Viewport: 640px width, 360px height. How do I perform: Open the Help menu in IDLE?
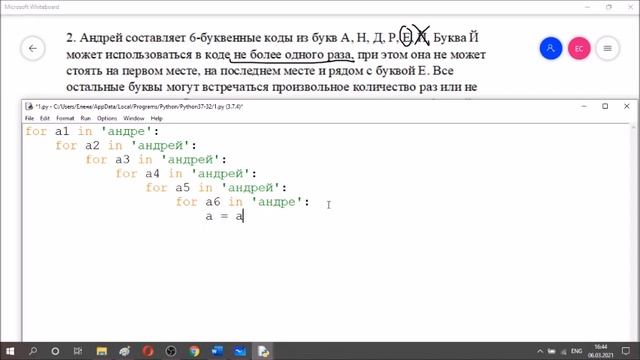pyautogui.click(x=156, y=118)
